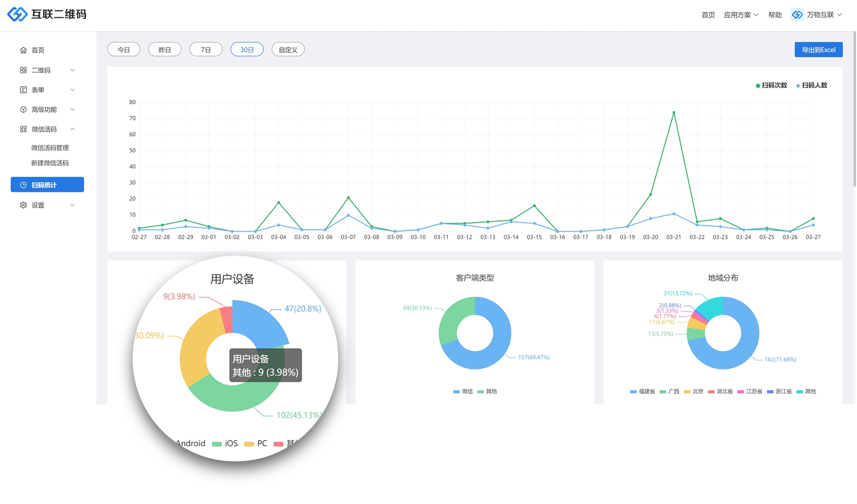Click the gear icon beside 设置
Screen dimensions: 857x504
[x=23, y=205]
